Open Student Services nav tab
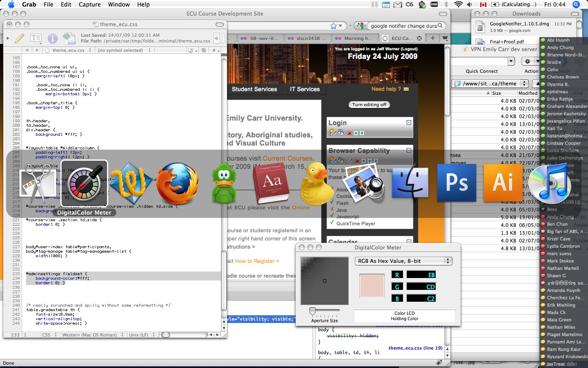 point(254,89)
